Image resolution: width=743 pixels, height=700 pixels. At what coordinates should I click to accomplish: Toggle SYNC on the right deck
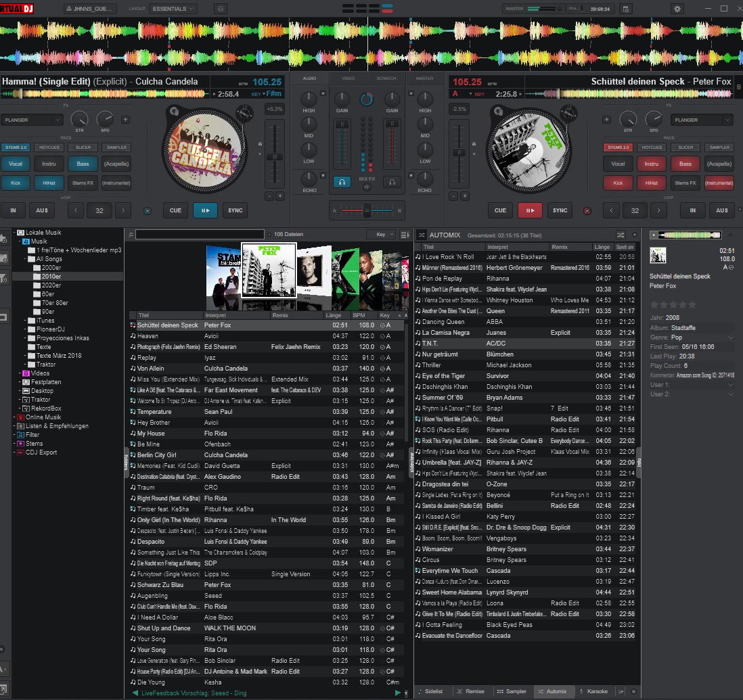pyautogui.click(x=560, y=210)
